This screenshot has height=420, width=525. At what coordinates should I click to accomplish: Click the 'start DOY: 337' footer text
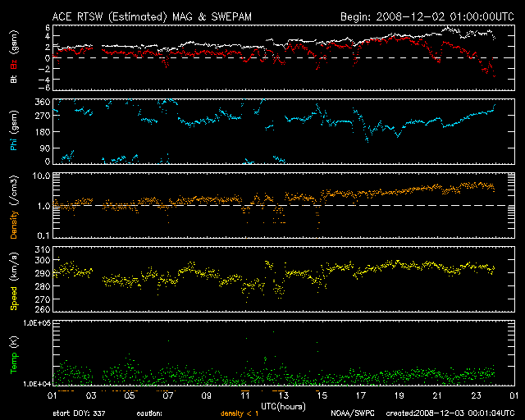pyautogui.click(x=79, y=413)
